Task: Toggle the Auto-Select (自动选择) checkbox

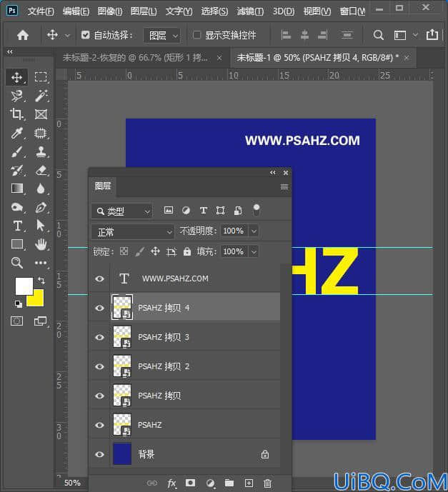Action: pyautogui.click(x=86, y=35)
